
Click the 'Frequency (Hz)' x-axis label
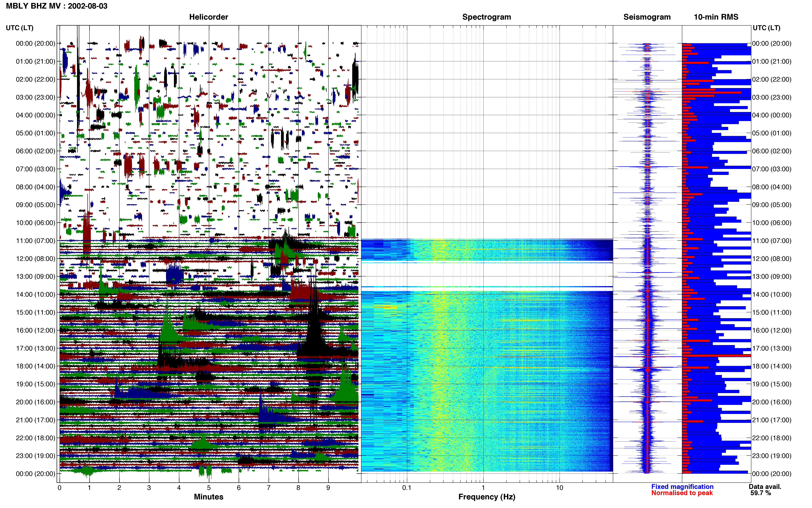click(487, 497)
